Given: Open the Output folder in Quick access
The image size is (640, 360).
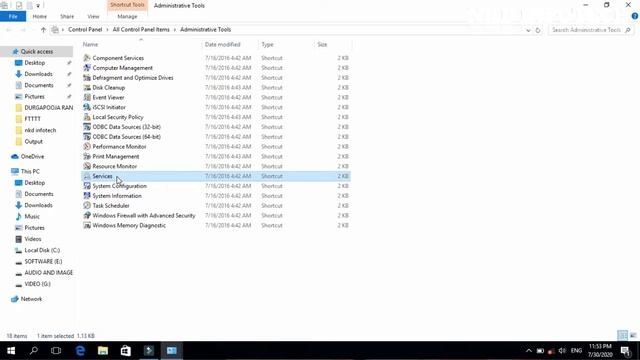Looking at the screenshot, I should [x=33, y=141].
